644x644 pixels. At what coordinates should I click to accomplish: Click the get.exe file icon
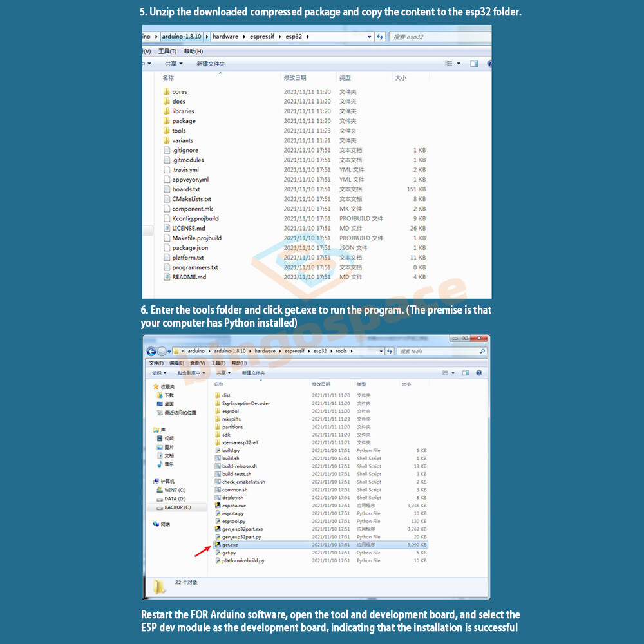[218, 545]
